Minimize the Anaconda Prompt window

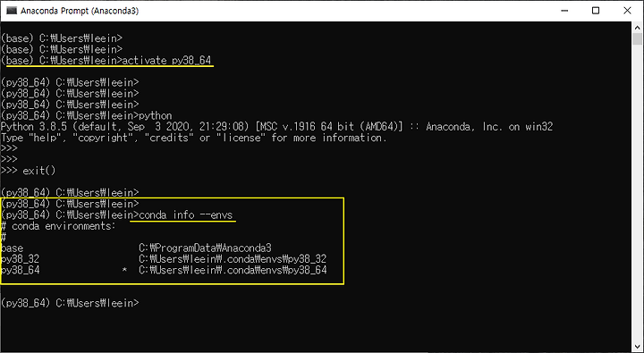564,11
